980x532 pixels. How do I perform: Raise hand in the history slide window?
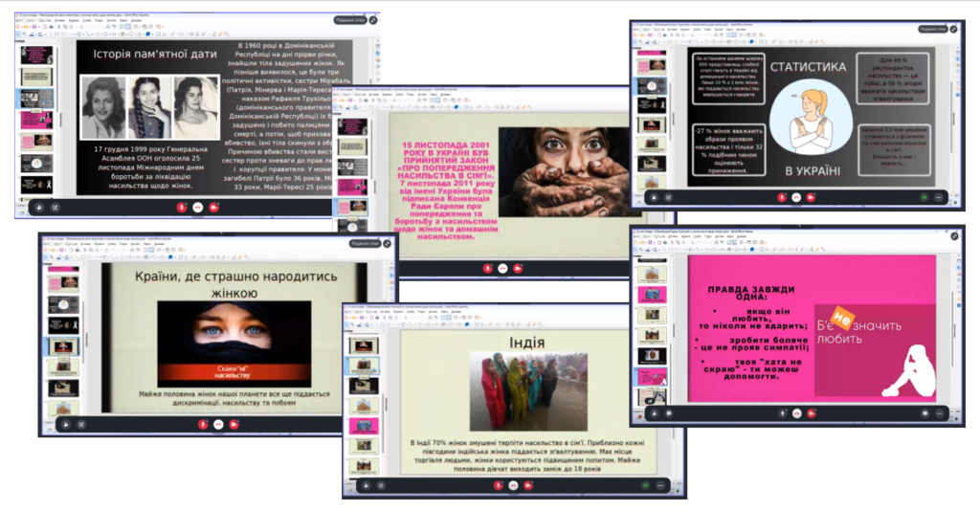tap(38, 207)
